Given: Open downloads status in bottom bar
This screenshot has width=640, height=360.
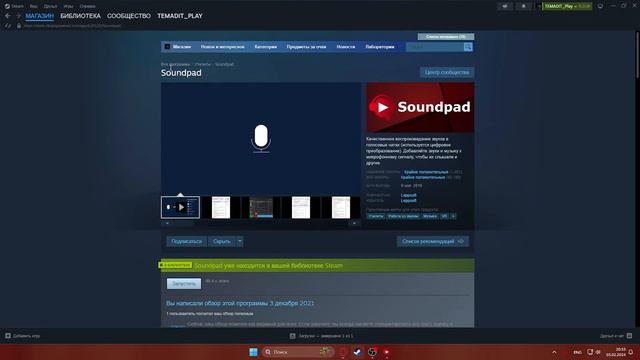Looking at the screenshot, I should pos(322,336).
